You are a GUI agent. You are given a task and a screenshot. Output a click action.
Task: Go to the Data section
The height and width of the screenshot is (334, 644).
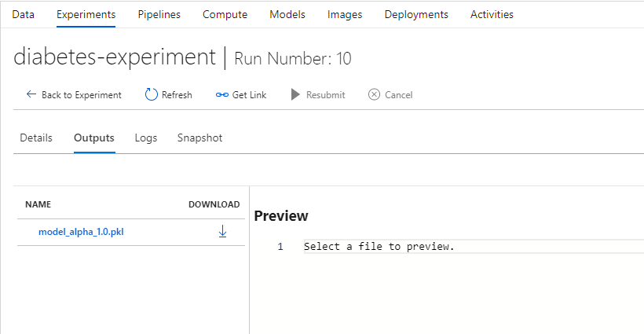tap(23, 14)
